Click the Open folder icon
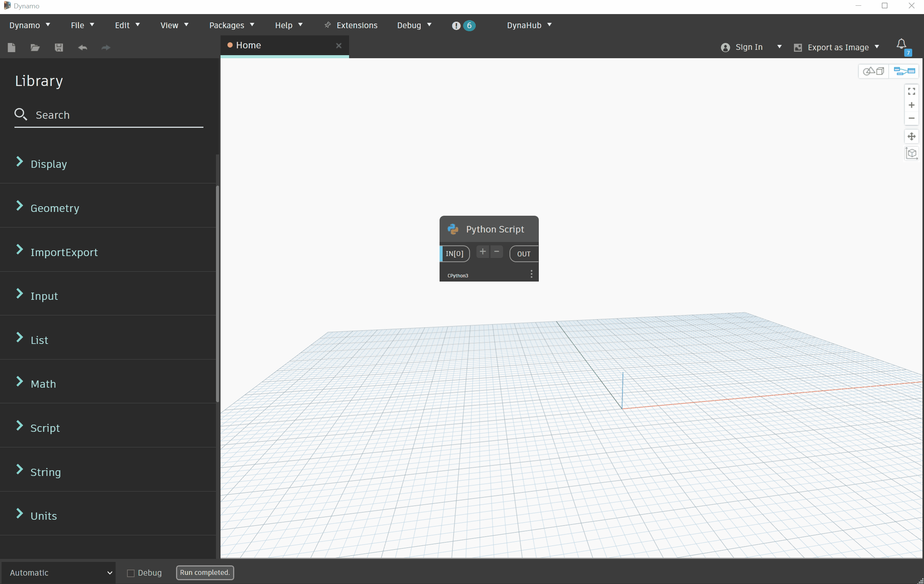 tap(35, 47)
